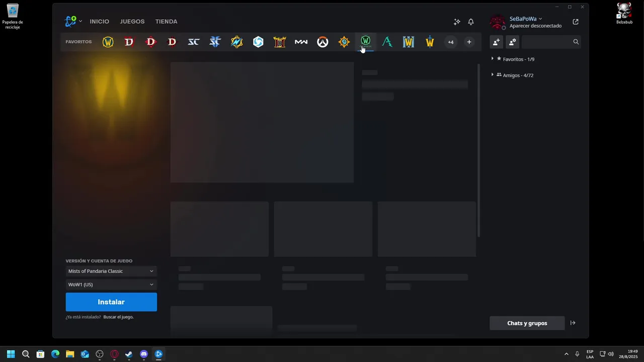Show the +4 additional favorite games
Viewport: 644px width, 362px height.
451,42
